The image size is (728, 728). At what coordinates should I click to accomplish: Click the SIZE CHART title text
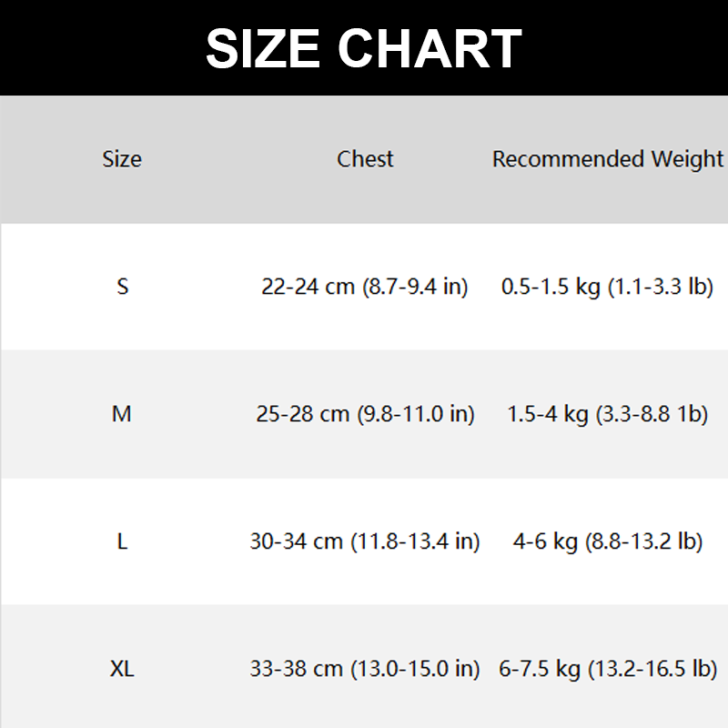coord(364,48)
